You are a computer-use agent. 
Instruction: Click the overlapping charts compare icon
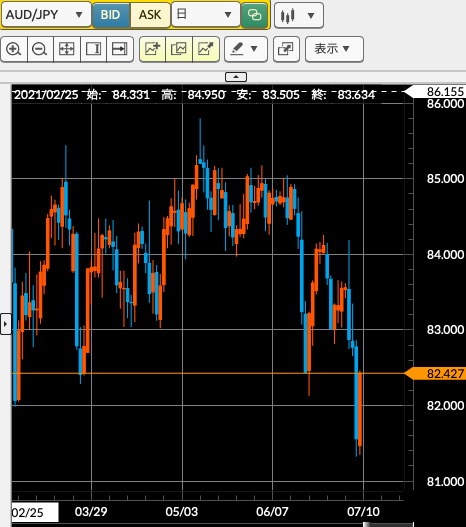point(179,49)
